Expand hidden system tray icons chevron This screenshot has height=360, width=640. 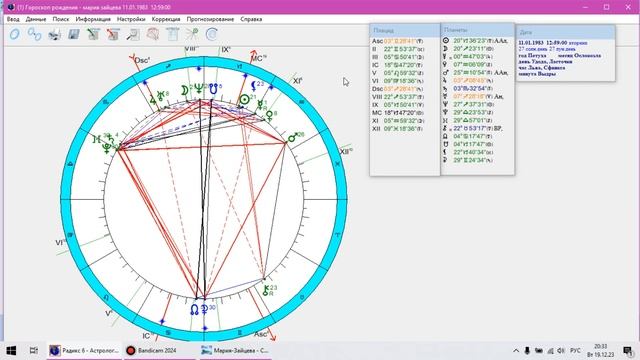click(516, 351)
